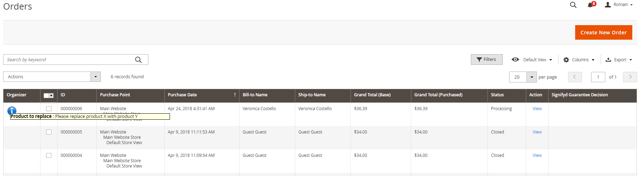Open View link for Processing order

[x=537, y=109]
